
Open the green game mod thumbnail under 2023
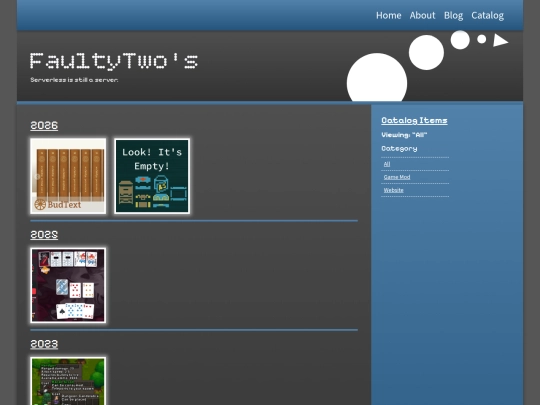[x=68, y=381]
